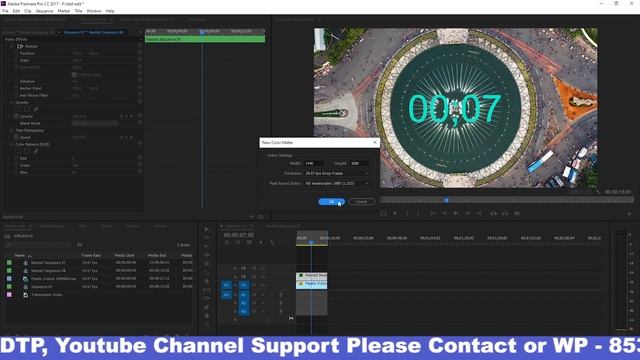
Task: Collapse the Time Remapping group
Action: (x=12, y=131)
